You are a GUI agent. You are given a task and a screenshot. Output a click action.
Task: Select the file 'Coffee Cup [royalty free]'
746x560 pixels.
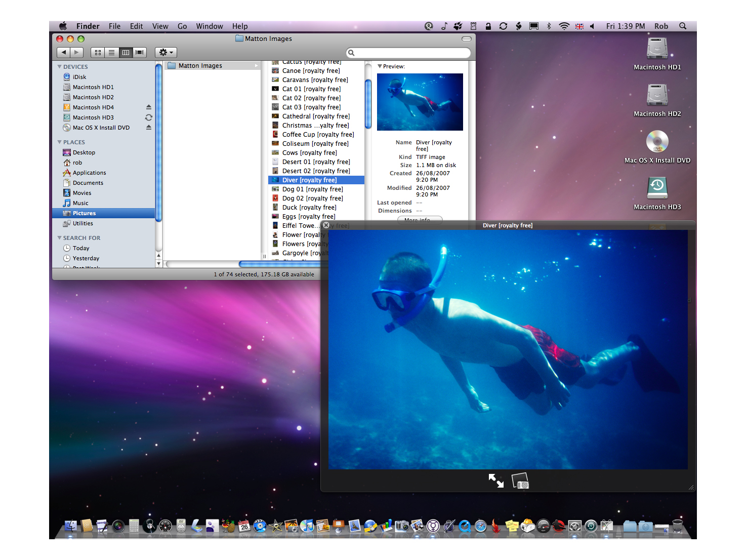316,135
